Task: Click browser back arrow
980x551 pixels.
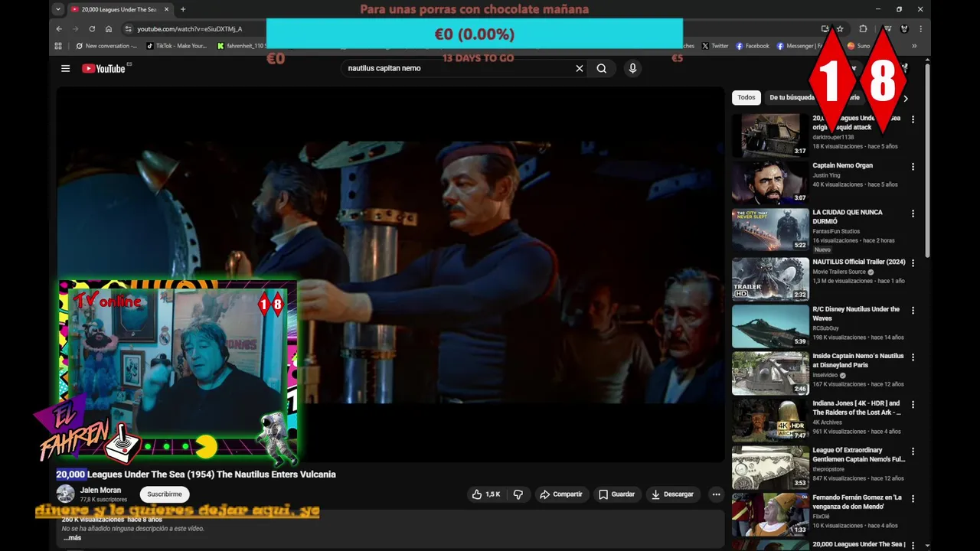Action: [59, 28]
